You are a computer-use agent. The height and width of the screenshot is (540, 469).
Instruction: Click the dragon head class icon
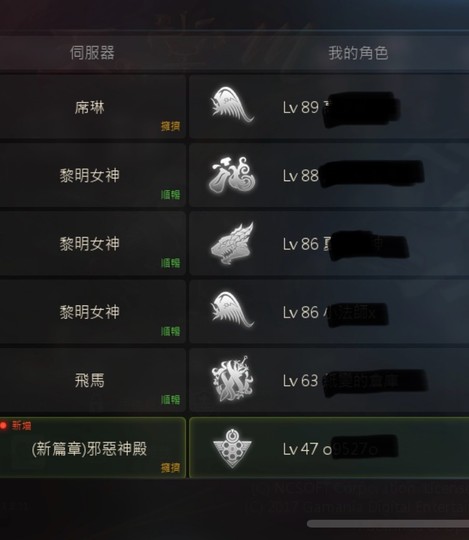232,243
